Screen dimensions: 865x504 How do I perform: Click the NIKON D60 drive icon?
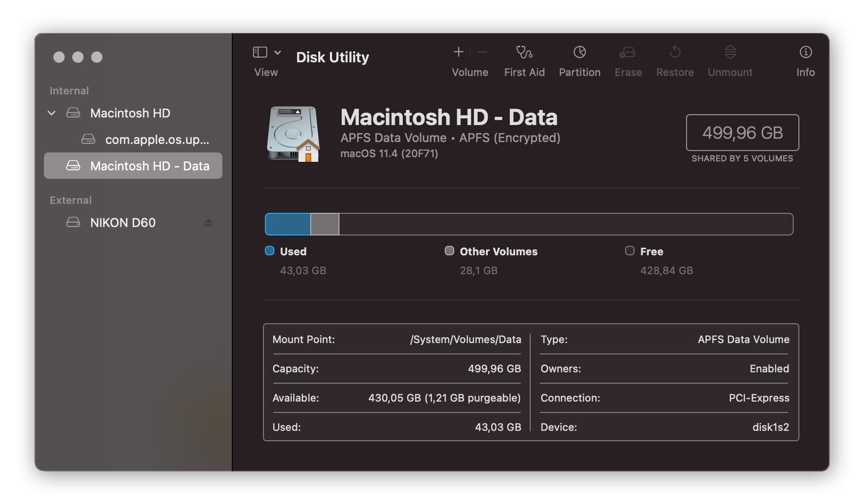point(73,223)
